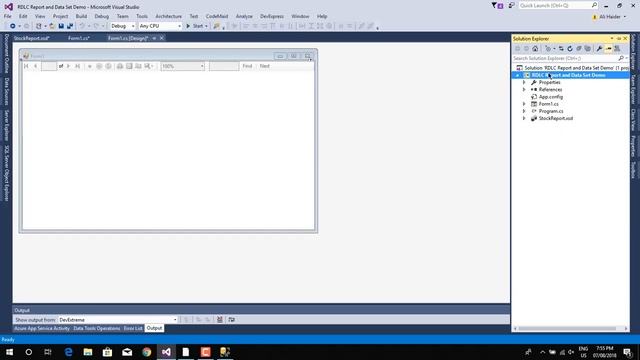Click the report viewer Next Page icon
This screenshot has width=640, height=360.
point(68,66)
